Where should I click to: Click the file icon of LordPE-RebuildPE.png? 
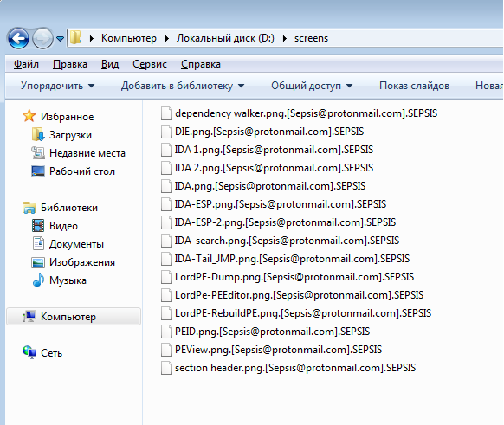(166, 313)
